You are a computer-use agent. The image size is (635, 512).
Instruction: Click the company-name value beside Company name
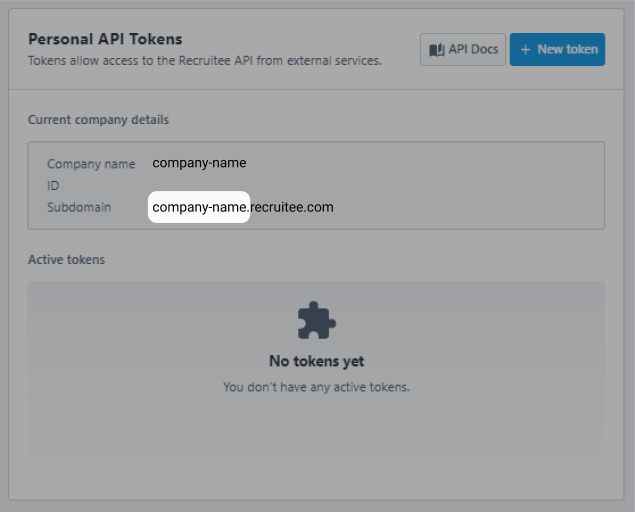tap(199, 162)
